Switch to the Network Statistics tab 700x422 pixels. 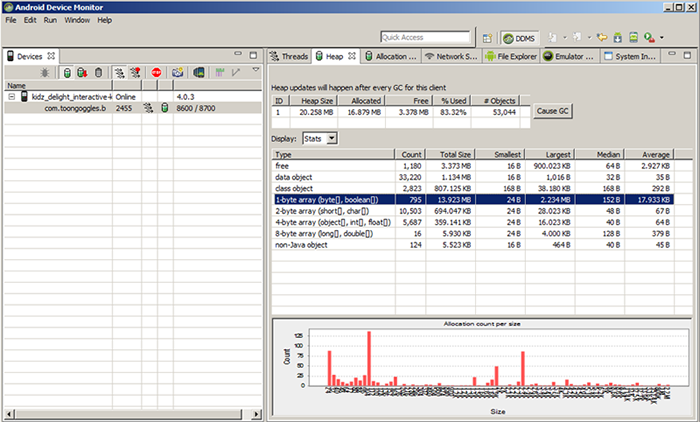tap(451, 56)
